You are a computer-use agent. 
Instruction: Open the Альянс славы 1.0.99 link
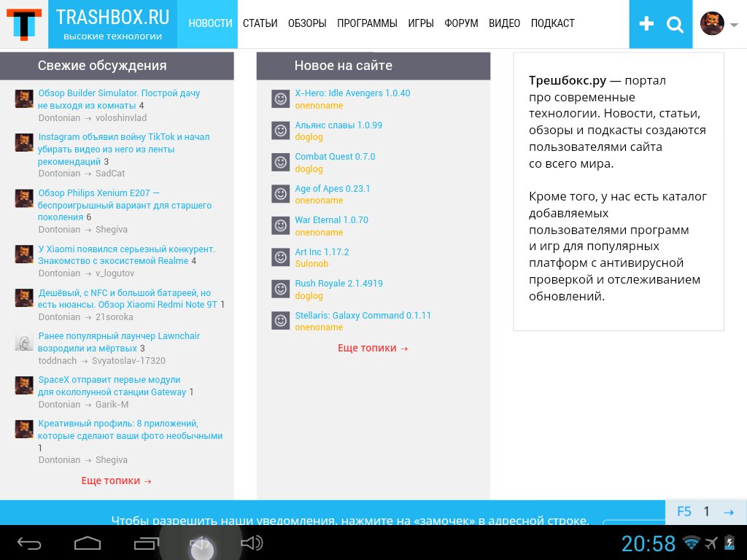tap(338, 125)
